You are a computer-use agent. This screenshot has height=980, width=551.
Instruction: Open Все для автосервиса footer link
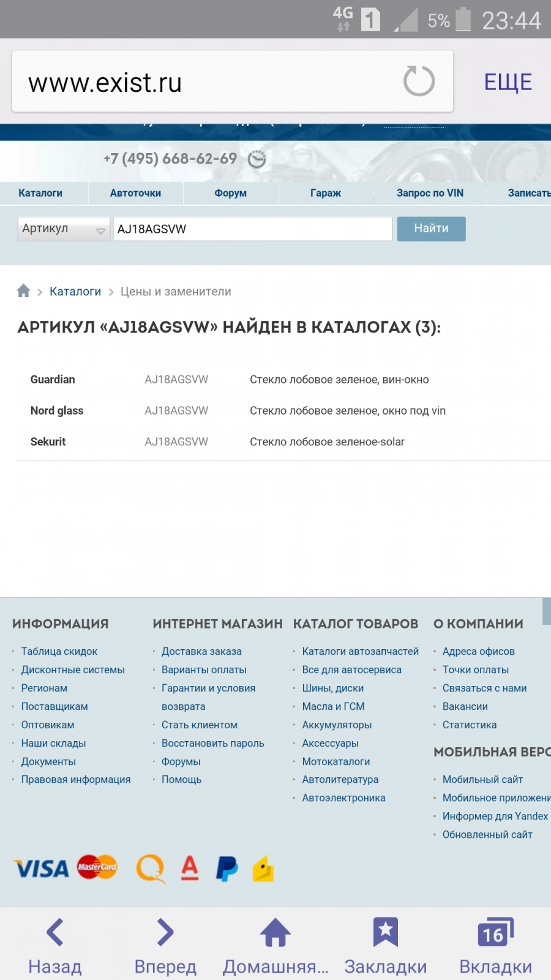(x=352, y=669)
